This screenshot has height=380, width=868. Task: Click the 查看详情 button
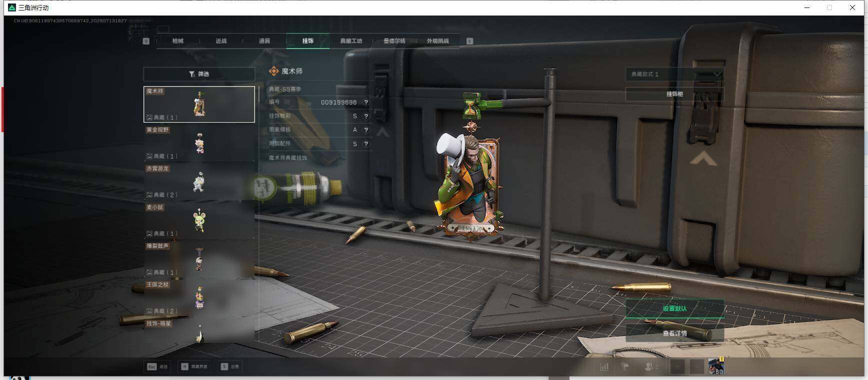[674, 333]
